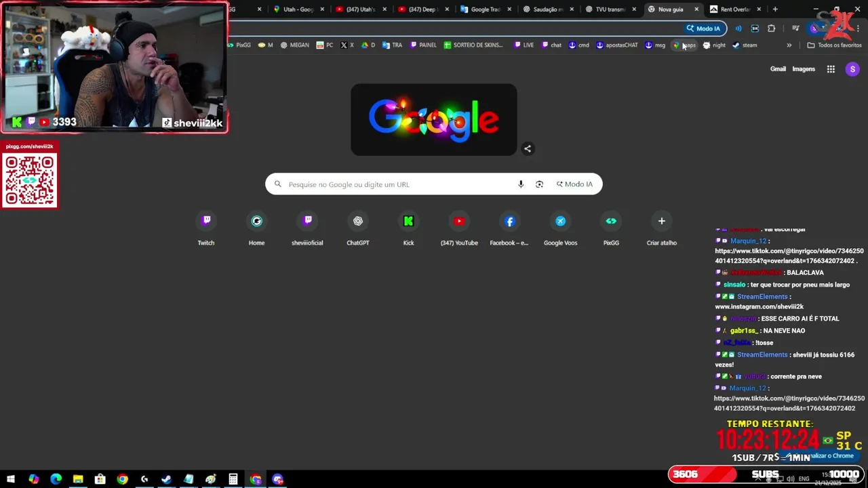
Task: Open the Kick shortcut tile
Action: pyautogui.click(x=408, y=229)
